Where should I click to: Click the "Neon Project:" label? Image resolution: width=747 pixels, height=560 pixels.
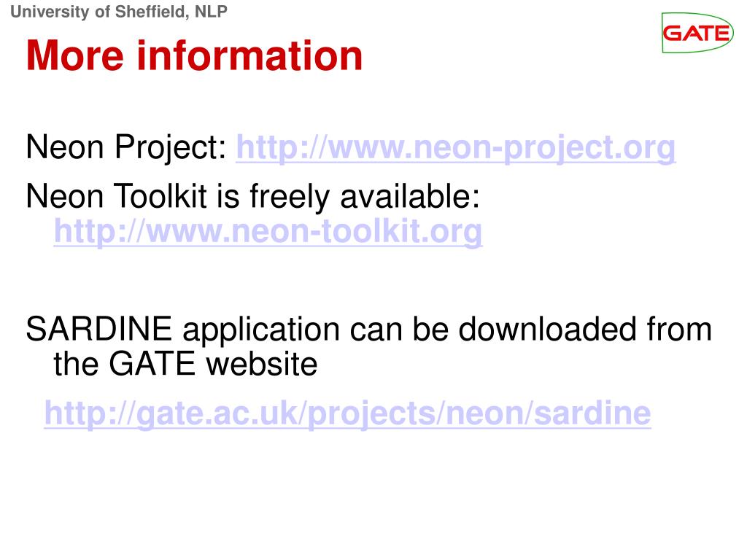pos(126,147)
